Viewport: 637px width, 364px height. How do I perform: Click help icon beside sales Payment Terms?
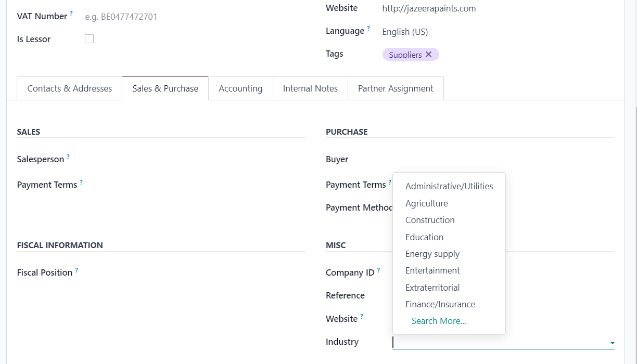click(81, 182)
